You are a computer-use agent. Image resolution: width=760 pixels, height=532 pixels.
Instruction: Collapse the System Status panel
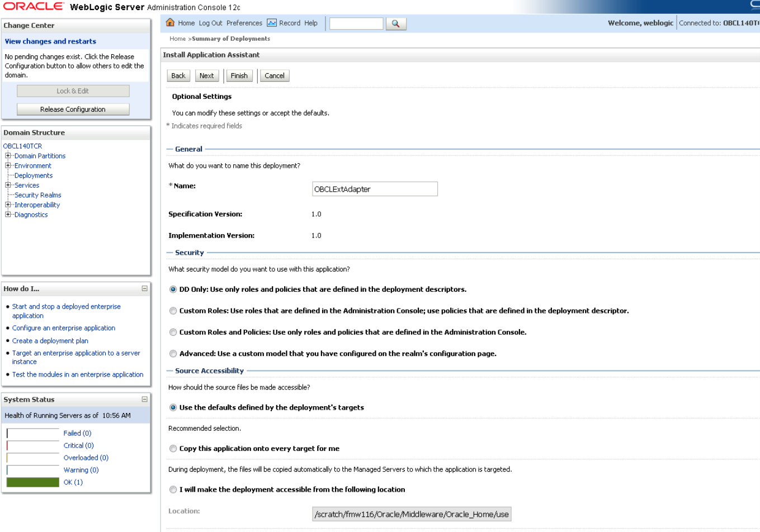[145, 399]
